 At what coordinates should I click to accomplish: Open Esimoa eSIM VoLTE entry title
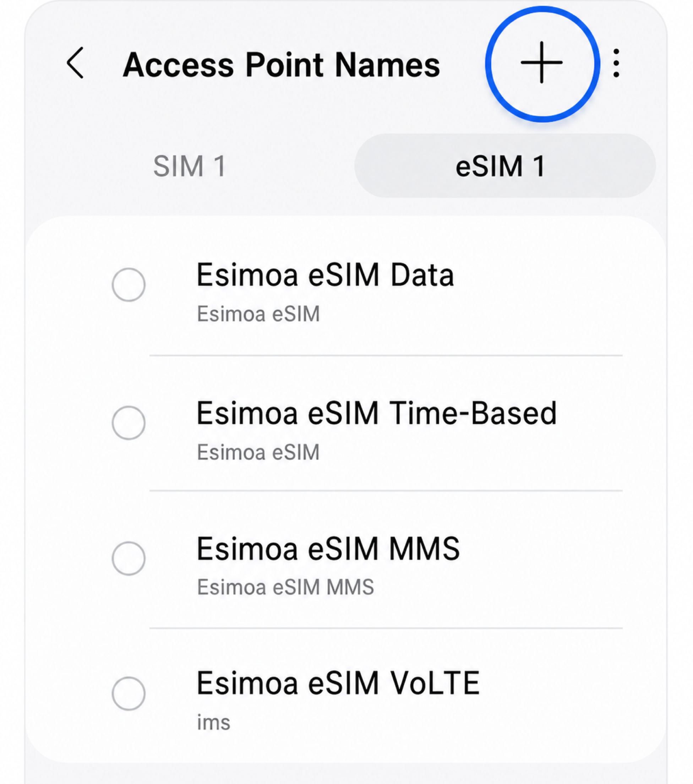tap(338, 683)
